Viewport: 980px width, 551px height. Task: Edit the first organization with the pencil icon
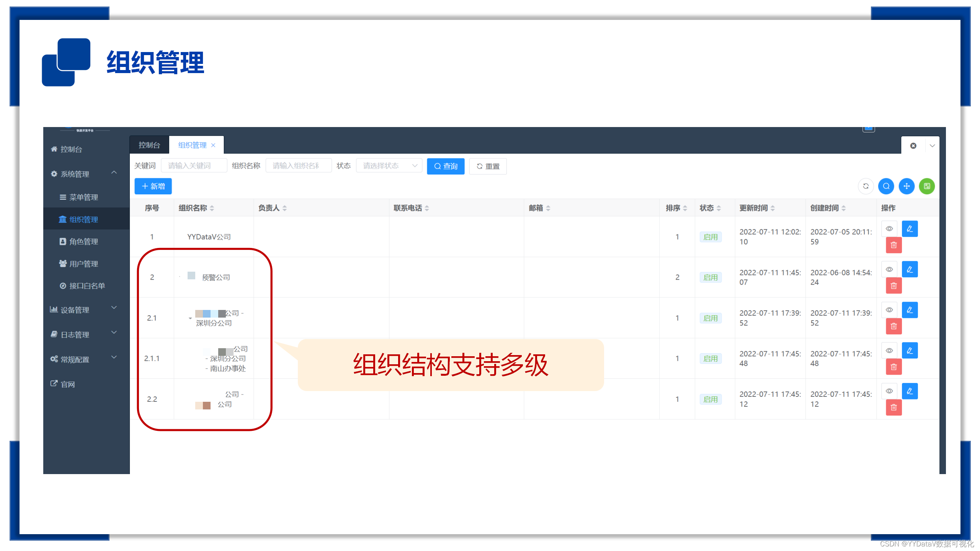pos(910,228)
